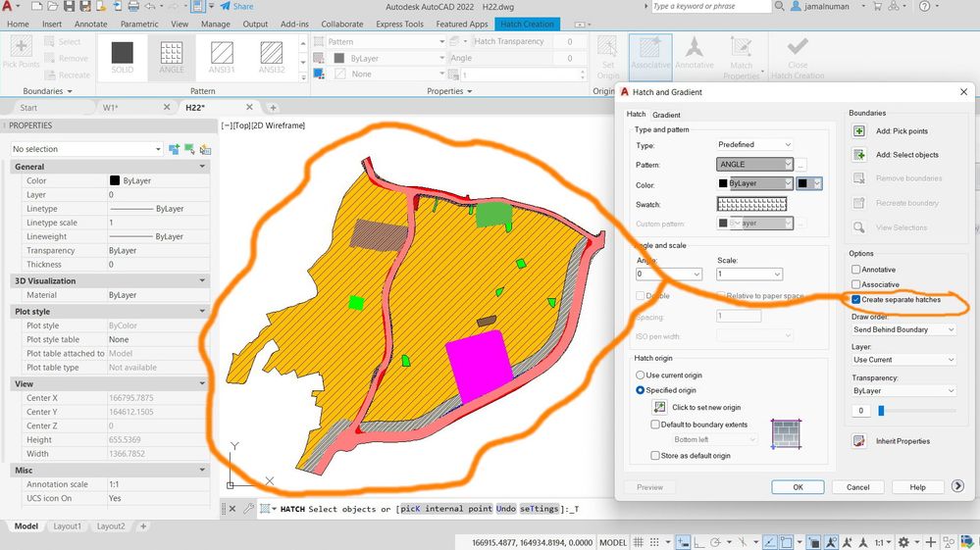Click the Cancel button
The height and width of the screenshot is (550, 980).
coord(857,487)
